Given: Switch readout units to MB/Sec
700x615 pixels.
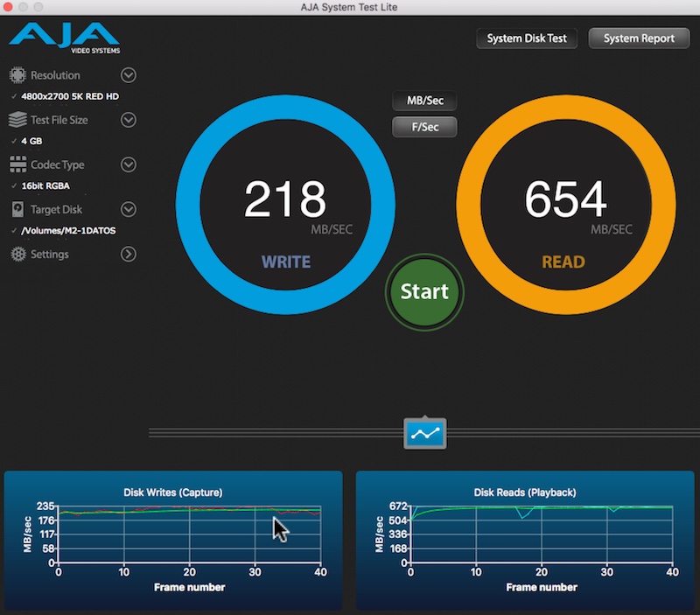Looking at the screenshot, I should [x=424, y=101].
